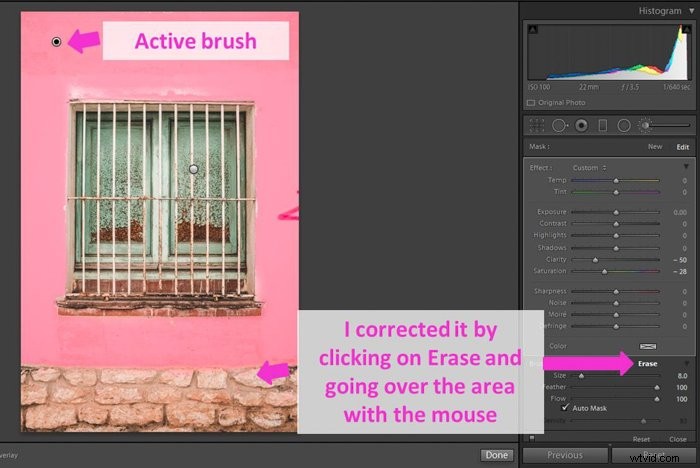
Task: Click inside the histogram graph
Action: pos(610,52)
